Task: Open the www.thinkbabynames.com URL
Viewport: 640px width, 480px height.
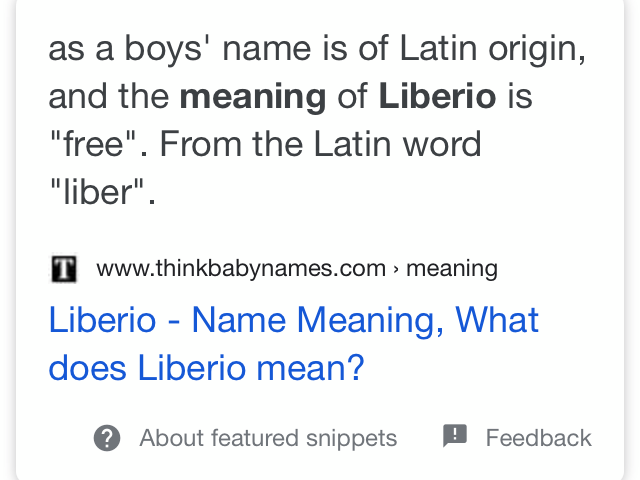Action: point(241,269)
